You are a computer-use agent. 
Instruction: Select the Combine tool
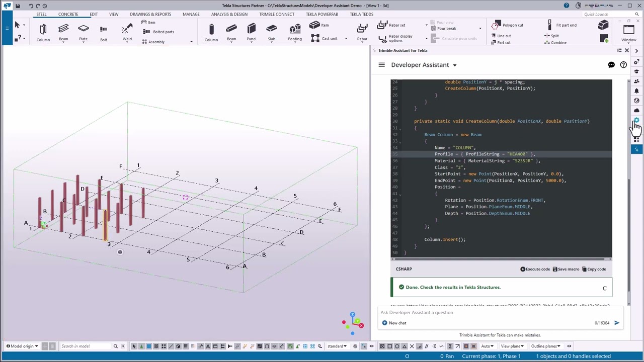click(555, 42)
